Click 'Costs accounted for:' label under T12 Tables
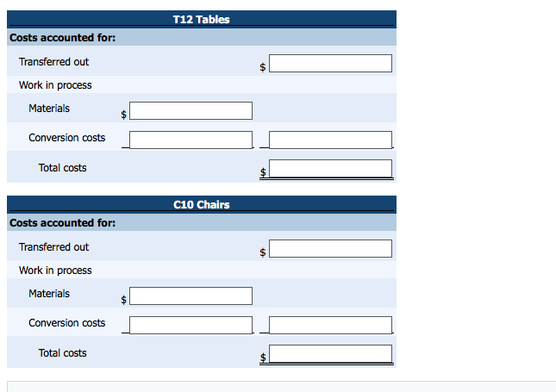The width and height of the screenshot is (556, 392). coord(63,38)
